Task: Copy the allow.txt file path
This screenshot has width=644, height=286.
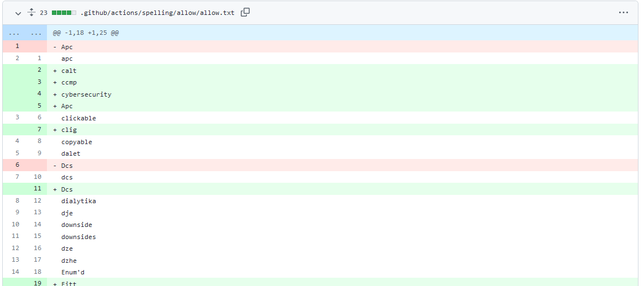Action: (x=245, y=12)
